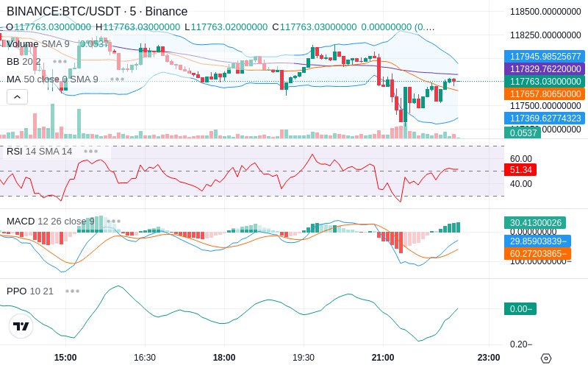The image size is (588, 368).
Task: Open more options dots for MACD indicator
Action: (x=113, y=222)
